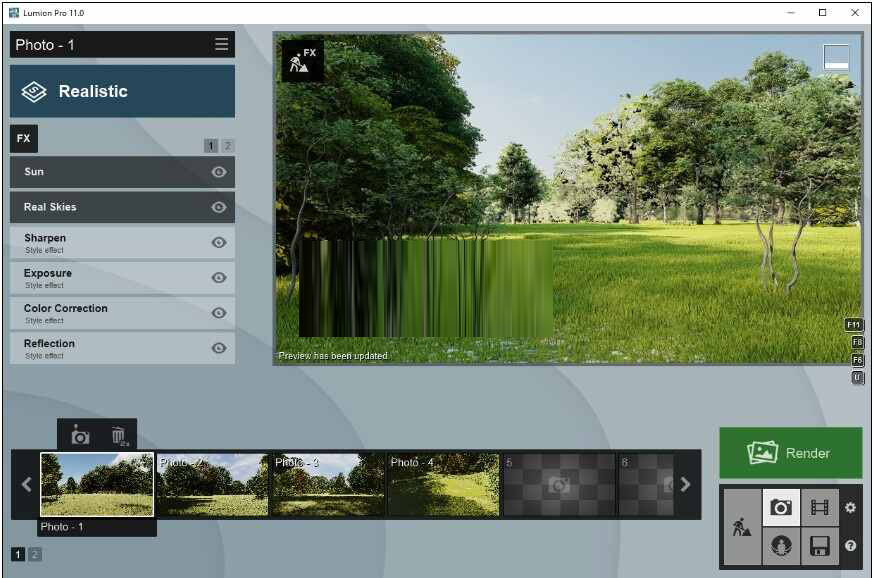Click the store camera icon above Photo 1

click(80, 436)
